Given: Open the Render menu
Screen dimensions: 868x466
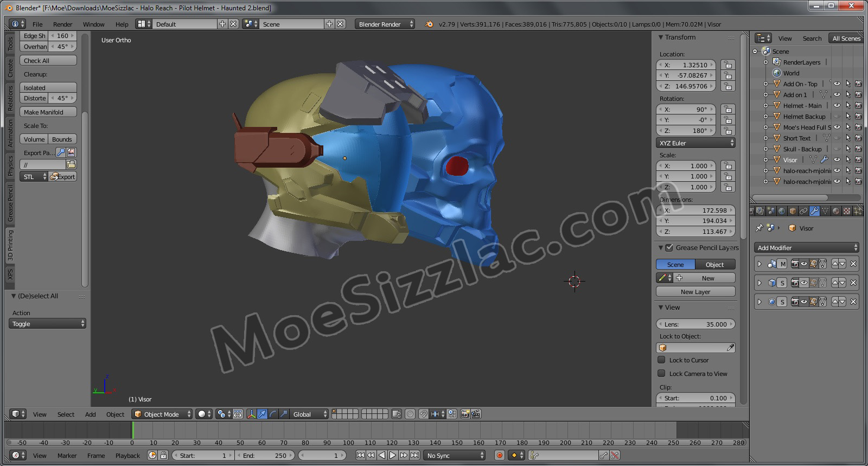Looking at the screenshot, I should [63, 24].
